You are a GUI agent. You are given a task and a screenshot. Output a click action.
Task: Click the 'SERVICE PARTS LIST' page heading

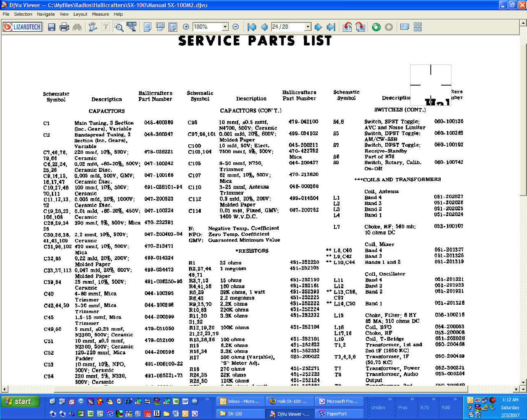click(255, 40)
